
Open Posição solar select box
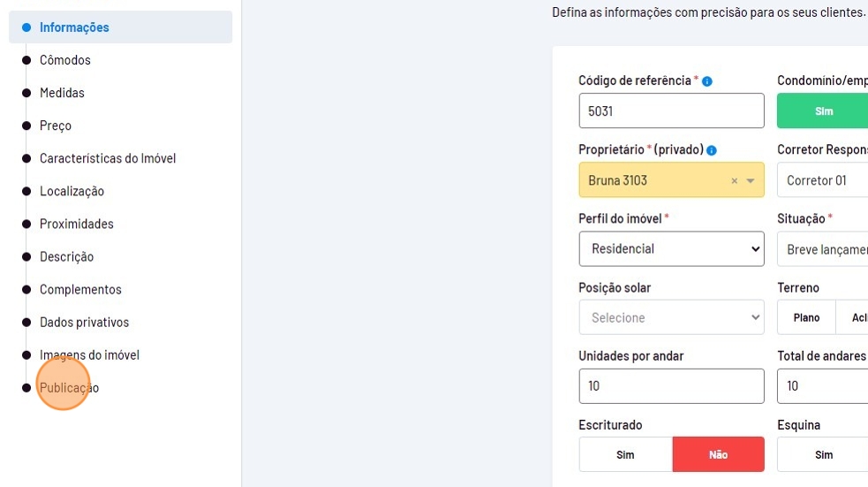[671, 317]
